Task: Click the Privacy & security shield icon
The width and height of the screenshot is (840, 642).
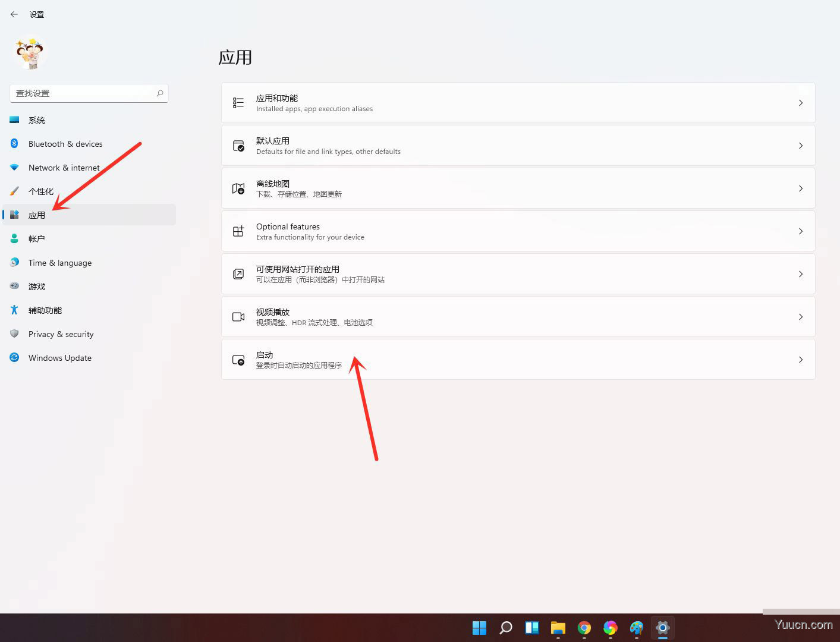Action: tap(14, 334)
